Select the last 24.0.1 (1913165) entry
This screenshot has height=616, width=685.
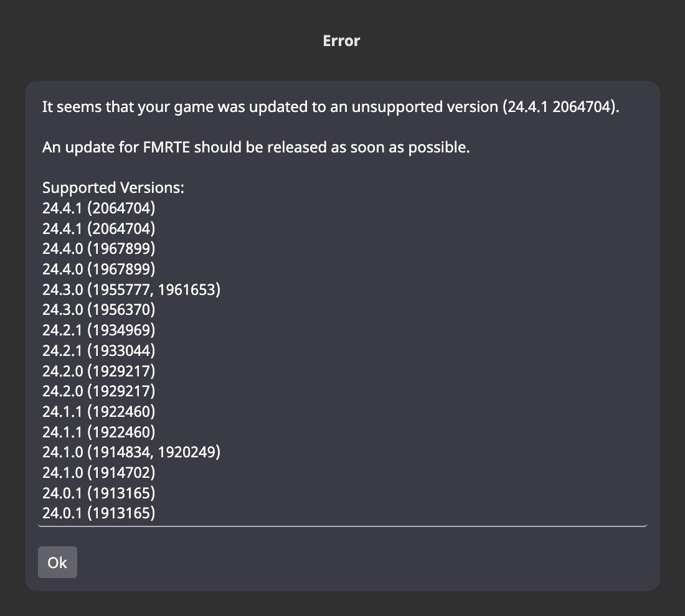pyautogui.click(x=99, y=513)
